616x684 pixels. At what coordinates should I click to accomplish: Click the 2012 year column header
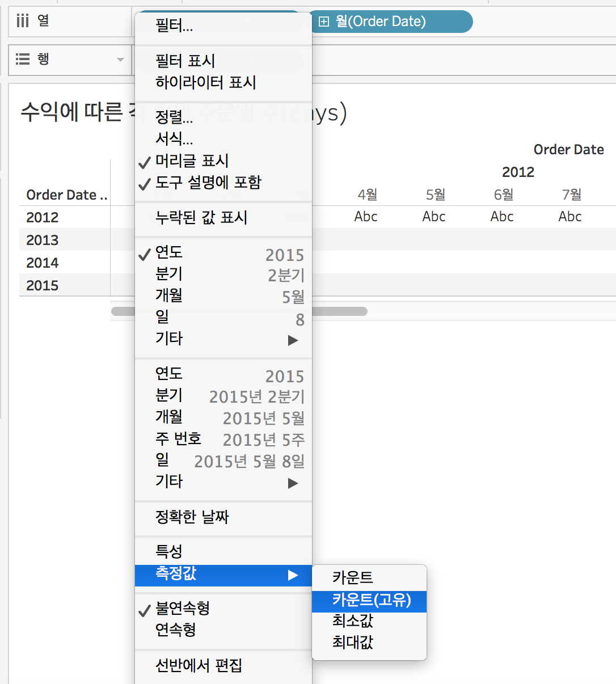pyautogui.click(x=518, y=172)
